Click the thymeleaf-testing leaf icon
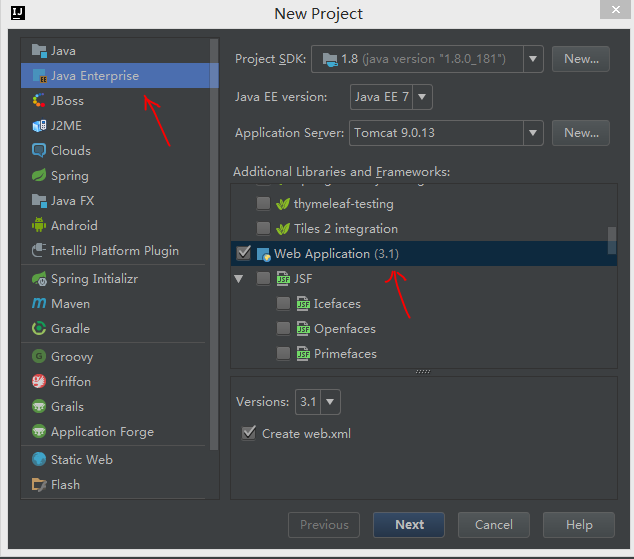This screenshot has width=634, height=559. click(x=283, y=204)
